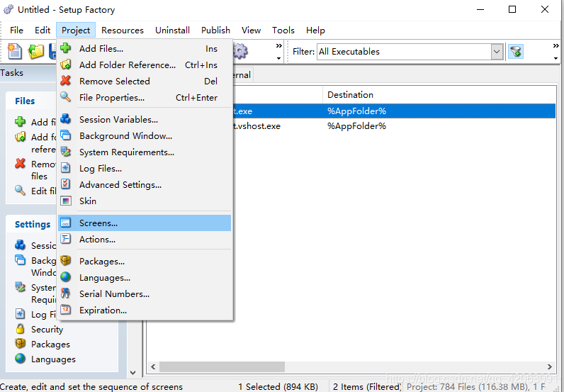
Task: Click the Packages link in Settings sidebar
Action: [x=50, y=344]
